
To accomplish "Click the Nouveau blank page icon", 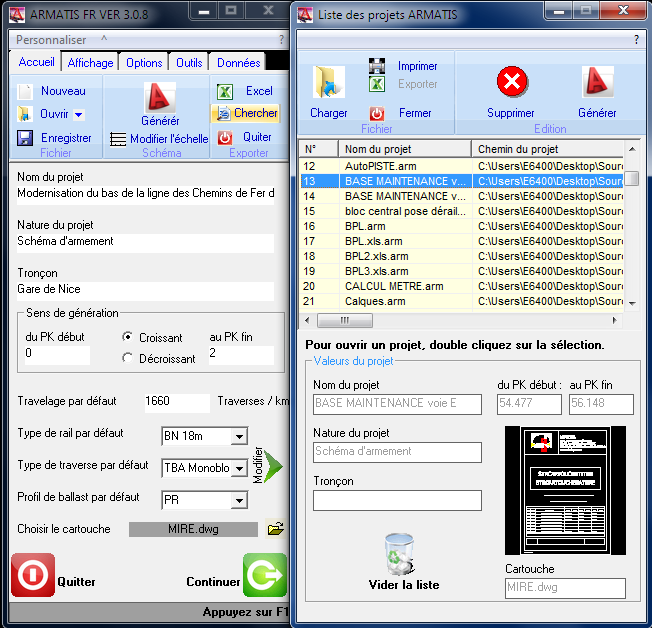I will click(25, 91).
